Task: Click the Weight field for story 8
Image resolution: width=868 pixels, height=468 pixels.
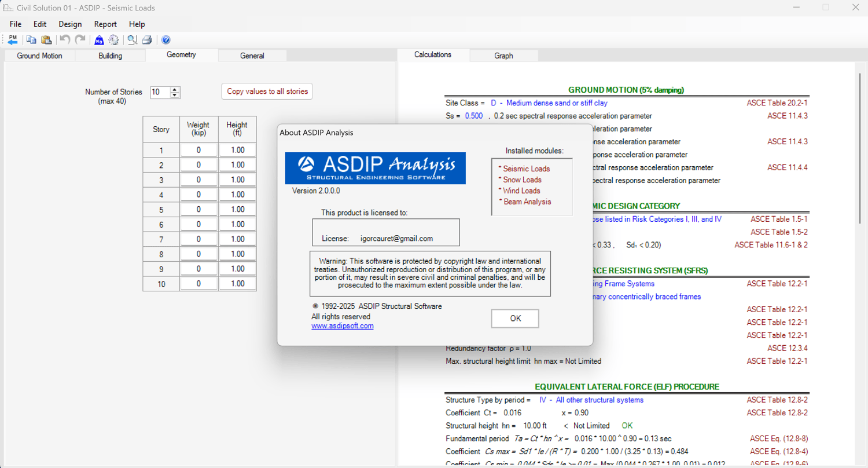Action: 198,254
